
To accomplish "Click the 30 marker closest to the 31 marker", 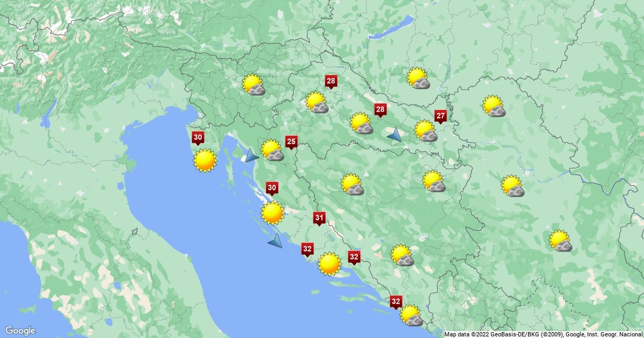I will pyautogui.click(x=272, y=188).
